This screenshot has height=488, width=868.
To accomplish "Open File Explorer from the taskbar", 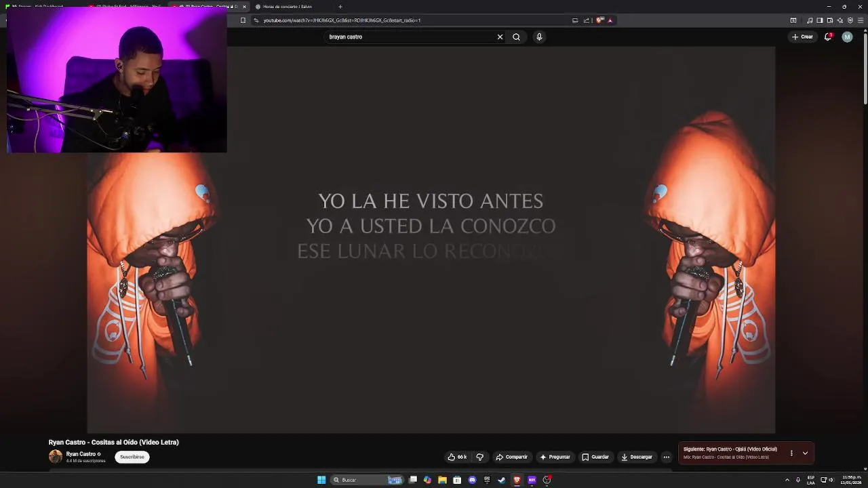I will click(442, 480).
